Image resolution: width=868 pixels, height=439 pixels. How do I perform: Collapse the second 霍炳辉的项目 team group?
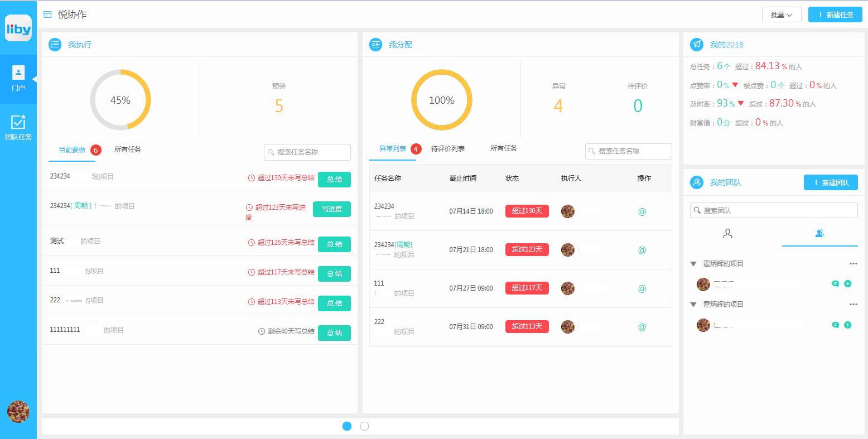[x=693, y=305]
